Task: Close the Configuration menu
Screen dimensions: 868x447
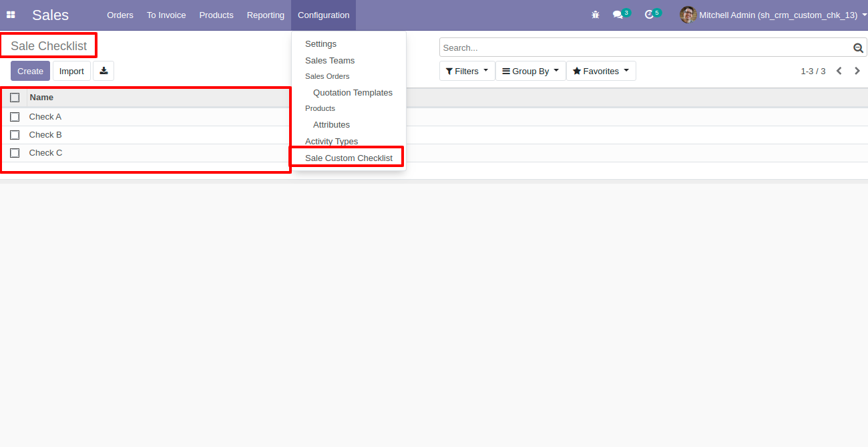Action: [324, 15]
